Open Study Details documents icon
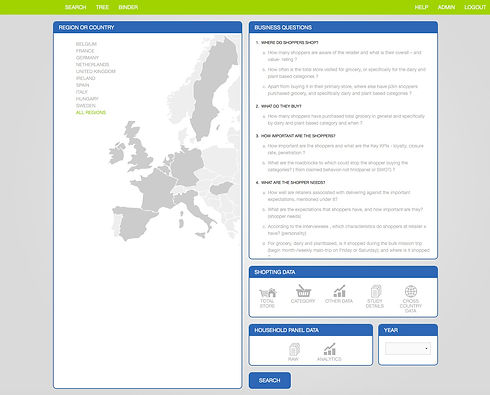 [376, 291]
